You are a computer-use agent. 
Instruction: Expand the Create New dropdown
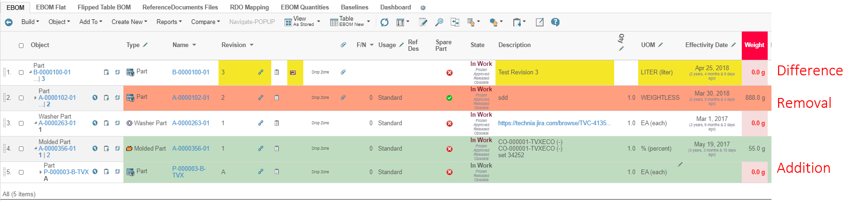[129, 22]
